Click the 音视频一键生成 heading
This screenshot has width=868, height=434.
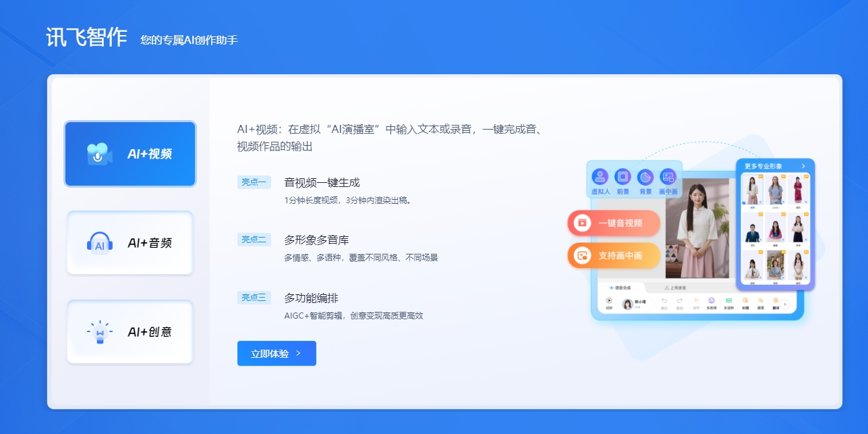pos(322,182)
